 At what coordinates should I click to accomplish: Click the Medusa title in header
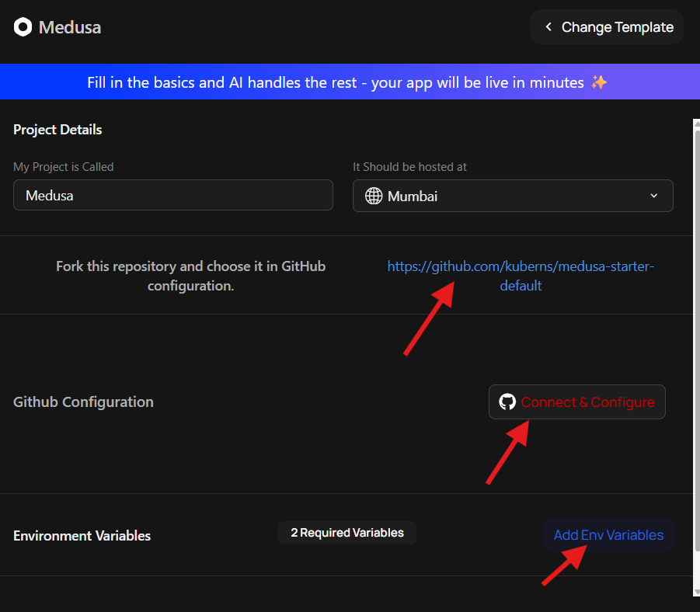[70, 27]
